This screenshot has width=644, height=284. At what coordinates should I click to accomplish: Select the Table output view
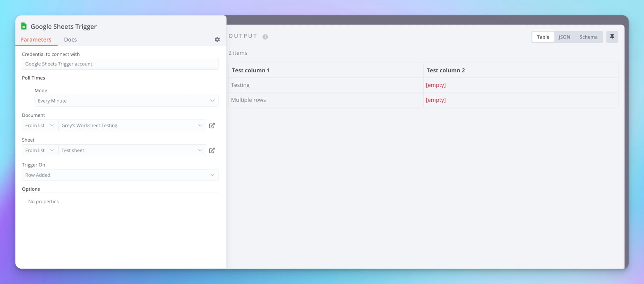pyautogui.click(x=543, y=37)
